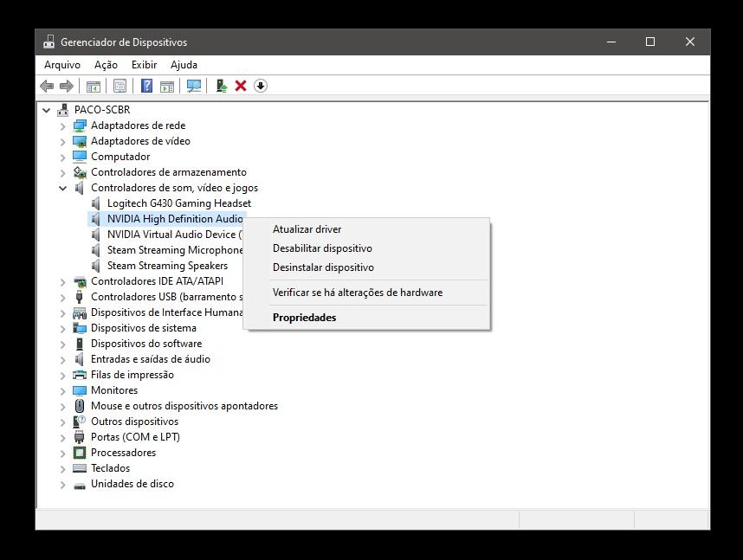Viewport: 743px width, 560px height.
Task: Open Propriedades from the context menu
Action: [x=366, y=318]
